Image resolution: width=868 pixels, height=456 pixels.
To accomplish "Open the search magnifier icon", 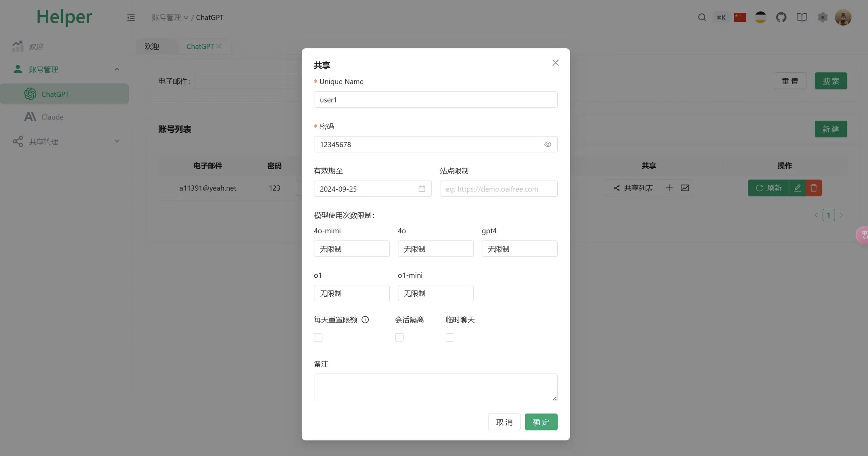I will 702,18.
